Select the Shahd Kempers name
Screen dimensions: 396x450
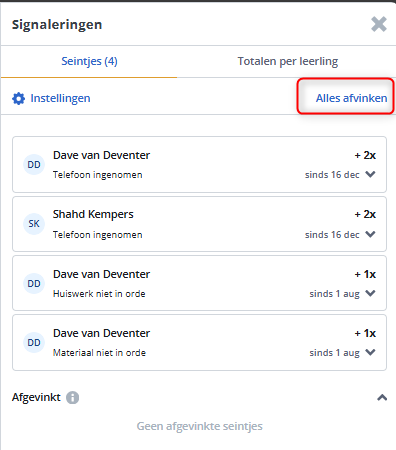click(x=93, y=214)
